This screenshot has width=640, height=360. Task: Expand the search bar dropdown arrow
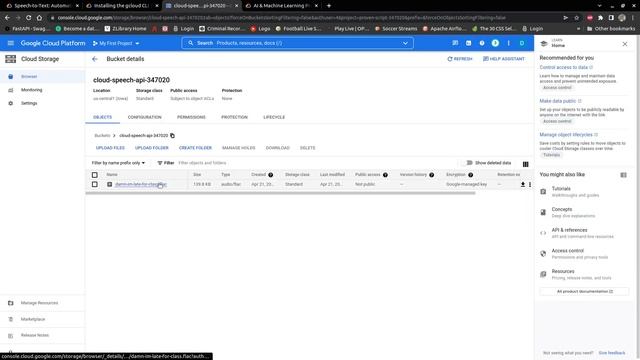(x=405, y=43)
